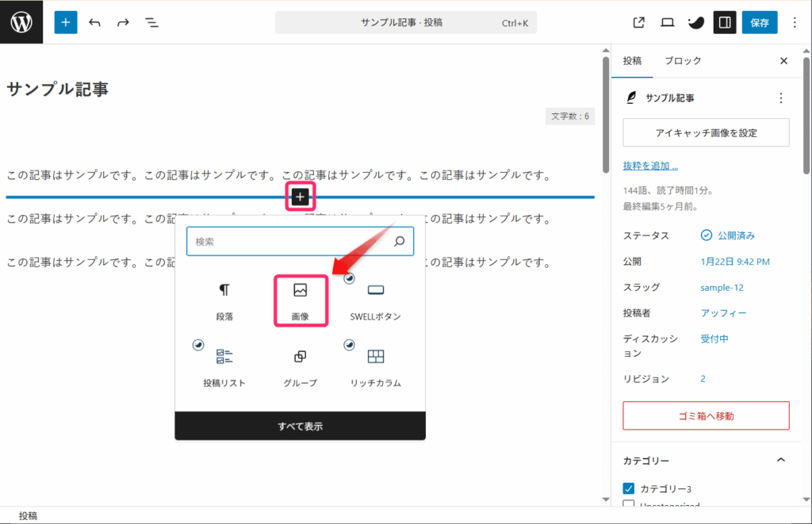Click the block 検索 search field
The image size is (812, 524).
click(289, 242)
